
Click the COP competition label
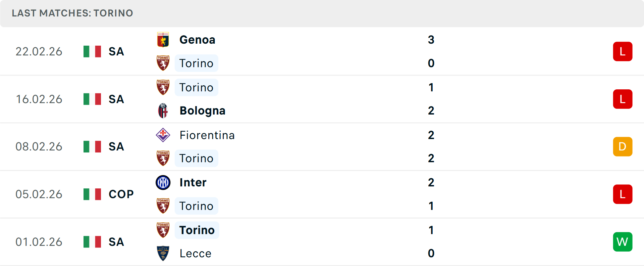(x=121, y=194)
